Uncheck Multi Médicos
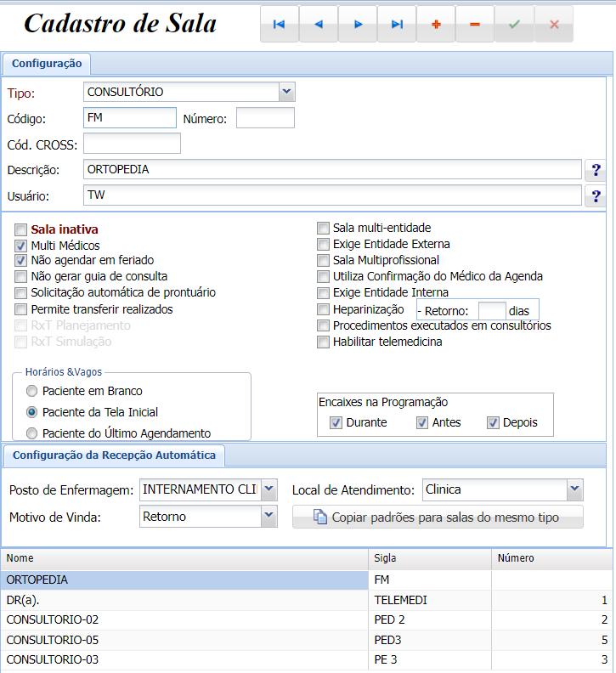616x673 pixels. pyautogui.click(x=20, y=246)
